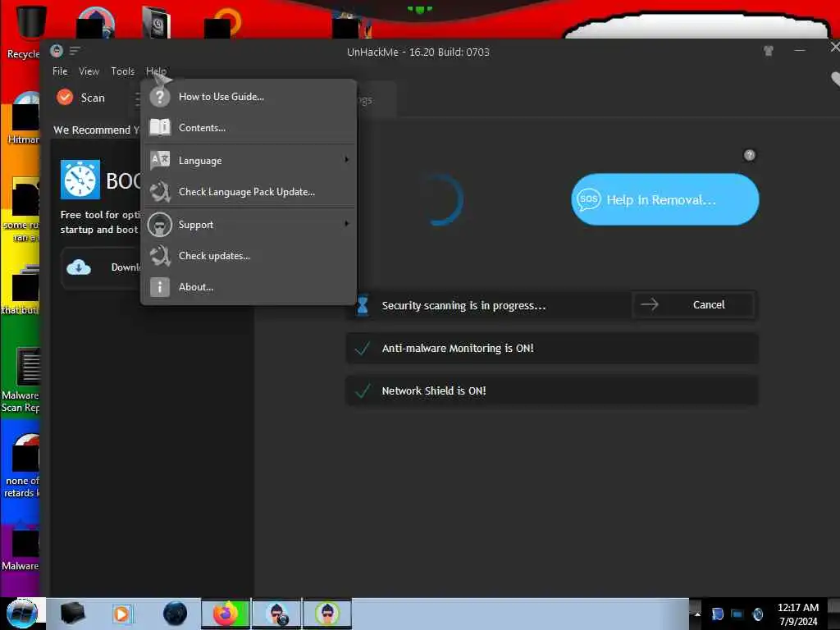Open Firefox from the taskbar

point(226,614)
